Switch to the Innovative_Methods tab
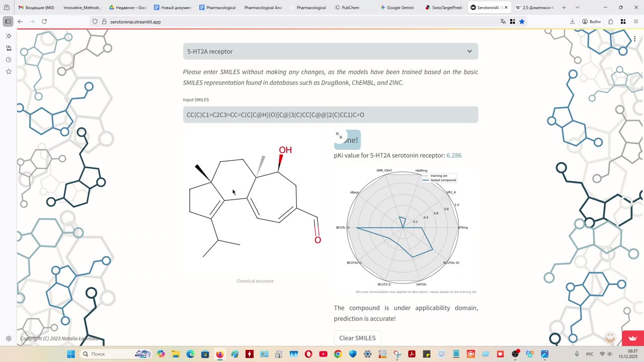 81,8
